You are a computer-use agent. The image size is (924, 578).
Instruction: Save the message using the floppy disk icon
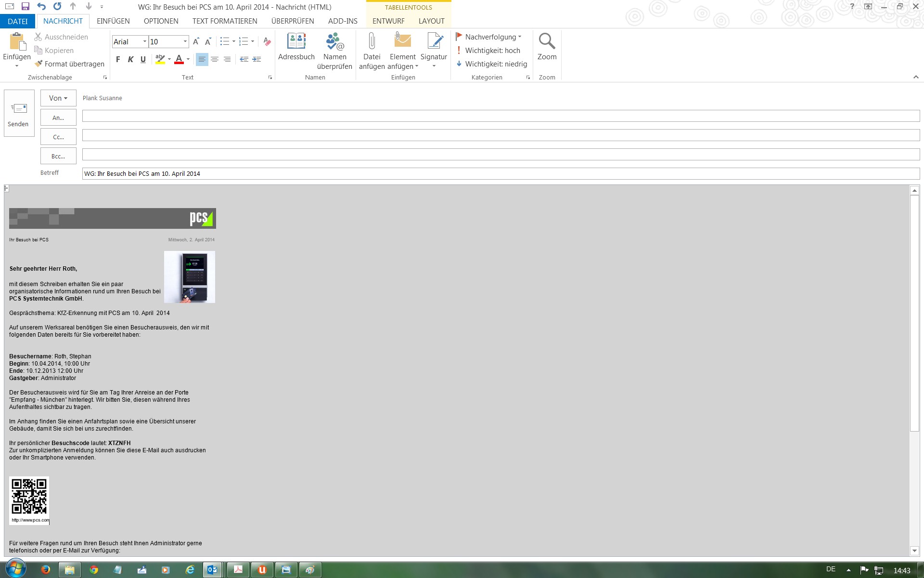[x=26, y=7]
